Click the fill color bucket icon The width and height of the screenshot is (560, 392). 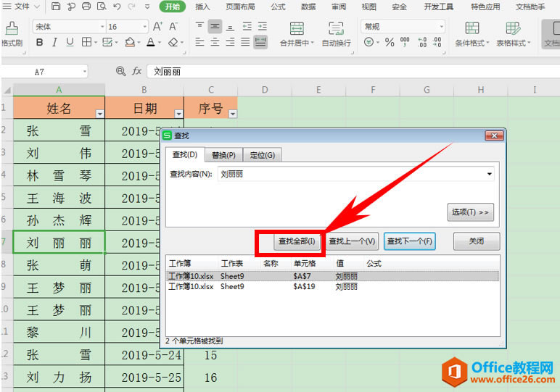point(130,43)
